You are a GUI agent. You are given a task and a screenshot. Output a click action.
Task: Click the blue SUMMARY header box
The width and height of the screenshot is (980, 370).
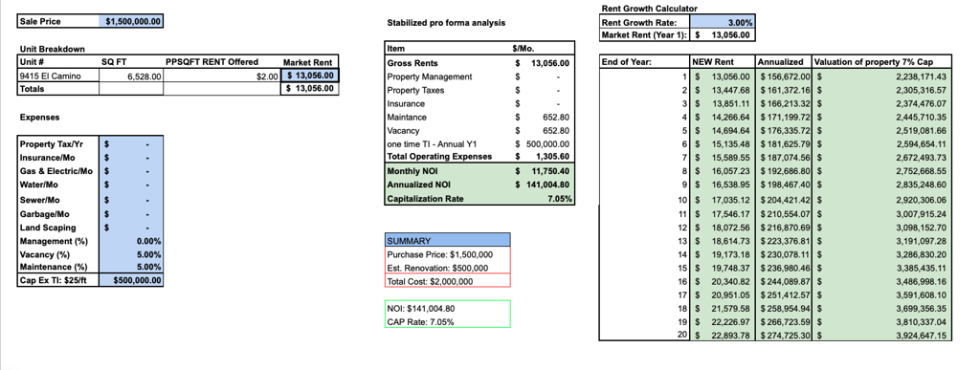[448, 240]
